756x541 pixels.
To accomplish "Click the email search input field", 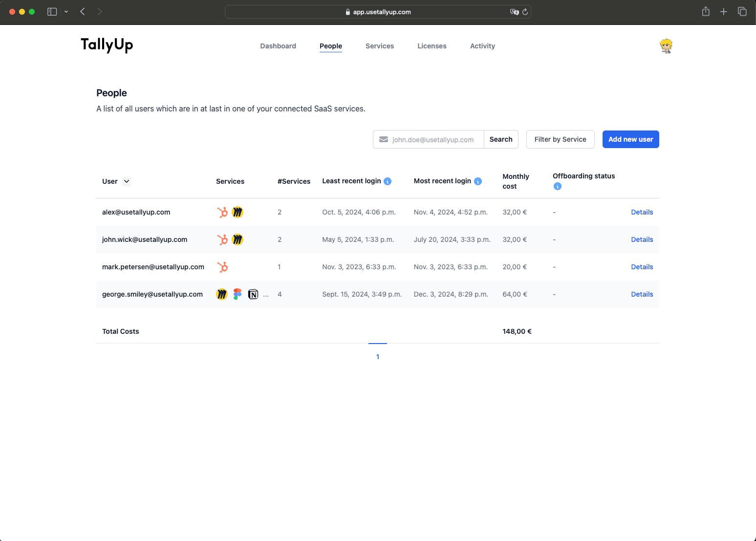I will (x=432, y=140).
